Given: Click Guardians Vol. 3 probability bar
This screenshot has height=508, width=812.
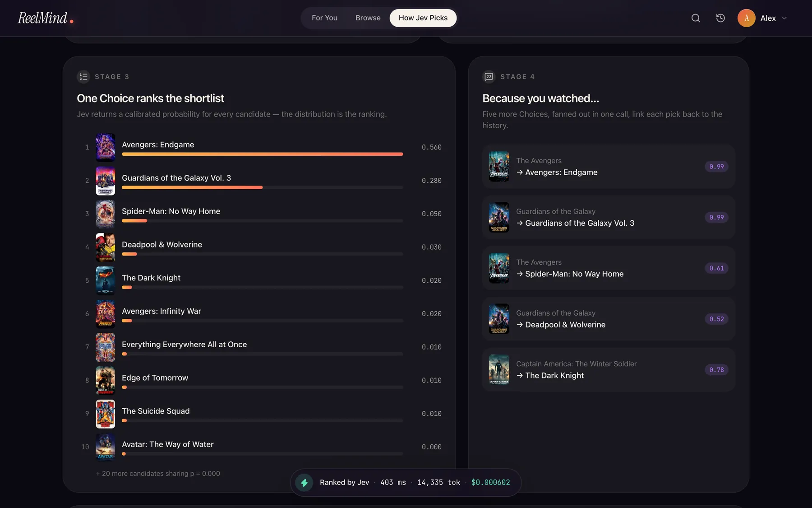Looking at the screenshot, I should click(x=262, y=187).
